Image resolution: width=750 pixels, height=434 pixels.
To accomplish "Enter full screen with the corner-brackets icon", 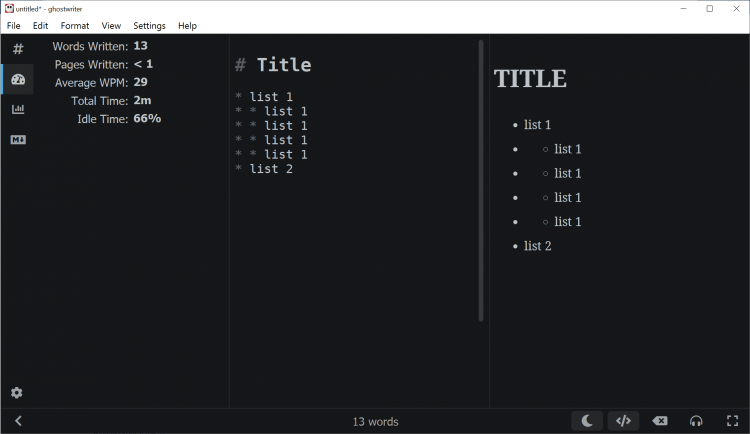I will [x=732, y=421].
